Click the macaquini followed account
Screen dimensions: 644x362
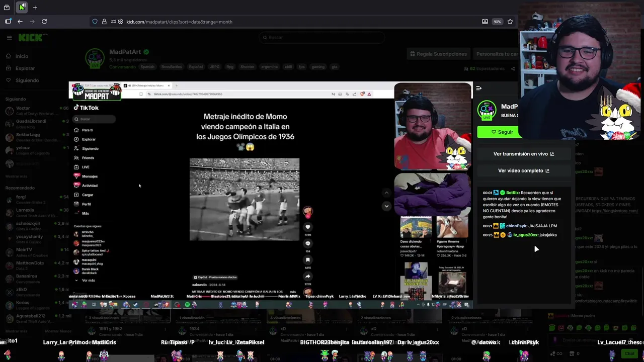(88, 261)
